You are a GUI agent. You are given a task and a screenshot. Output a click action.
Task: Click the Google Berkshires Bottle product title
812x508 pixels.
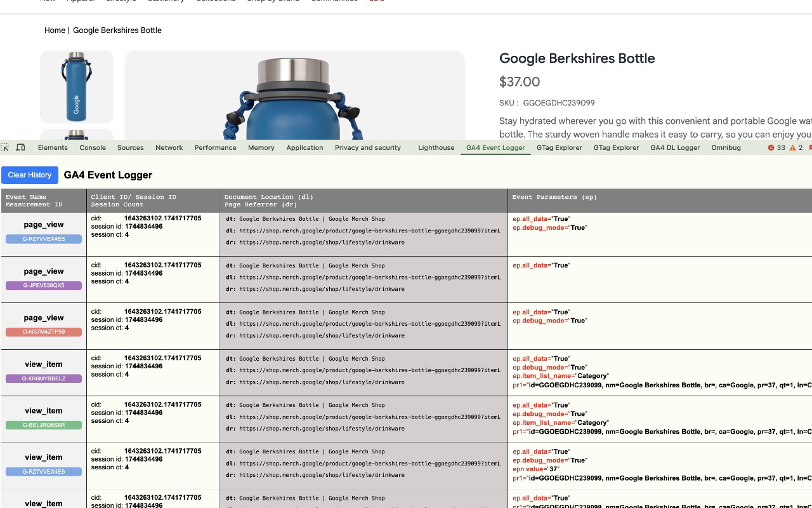click(577, 58)
